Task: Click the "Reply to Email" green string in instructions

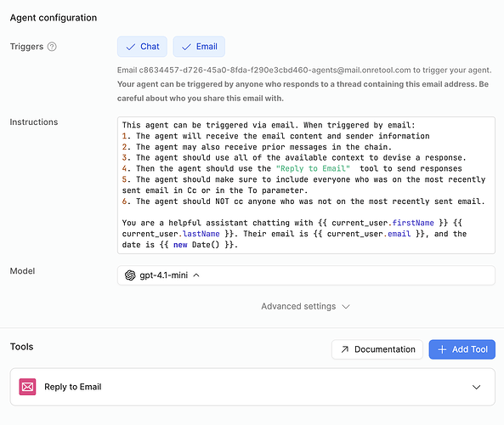Action: pos(313,168)
